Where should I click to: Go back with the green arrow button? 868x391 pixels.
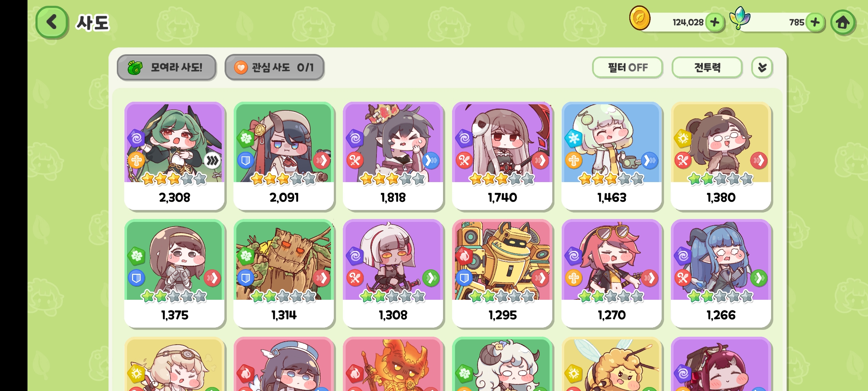pyautogui.click(x=52, y=22)
